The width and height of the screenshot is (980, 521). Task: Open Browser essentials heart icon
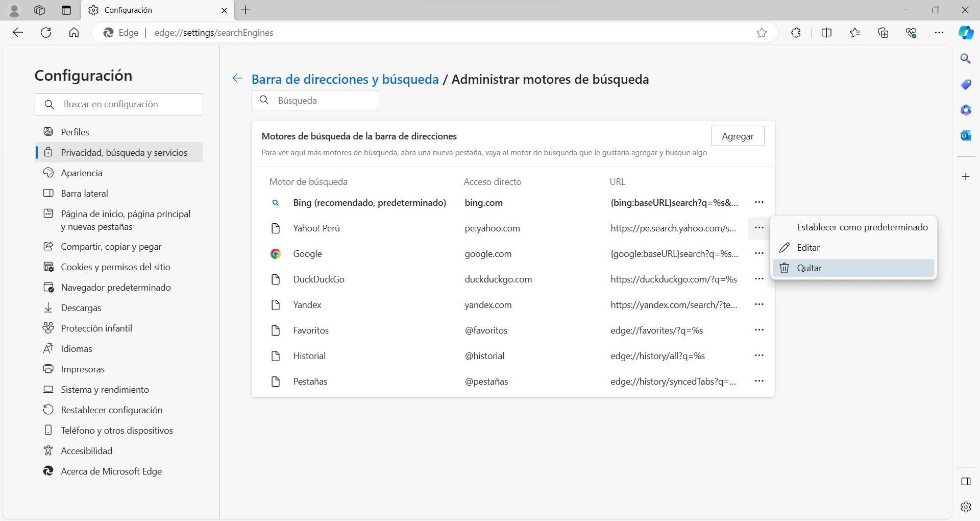(x=911, y=33)
